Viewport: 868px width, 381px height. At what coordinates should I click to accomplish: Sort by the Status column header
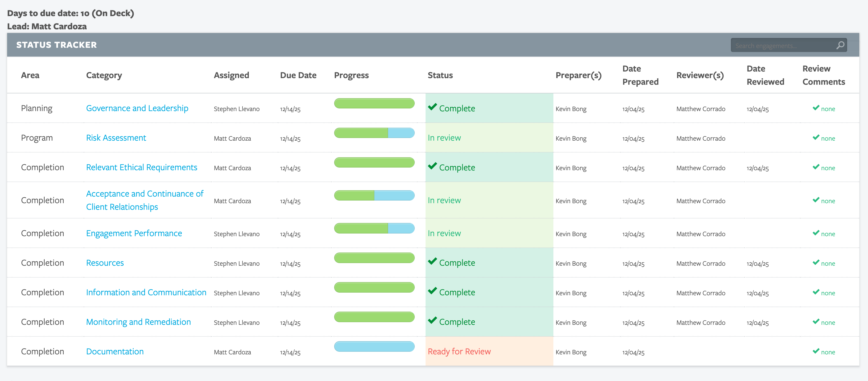click(440, 75)
